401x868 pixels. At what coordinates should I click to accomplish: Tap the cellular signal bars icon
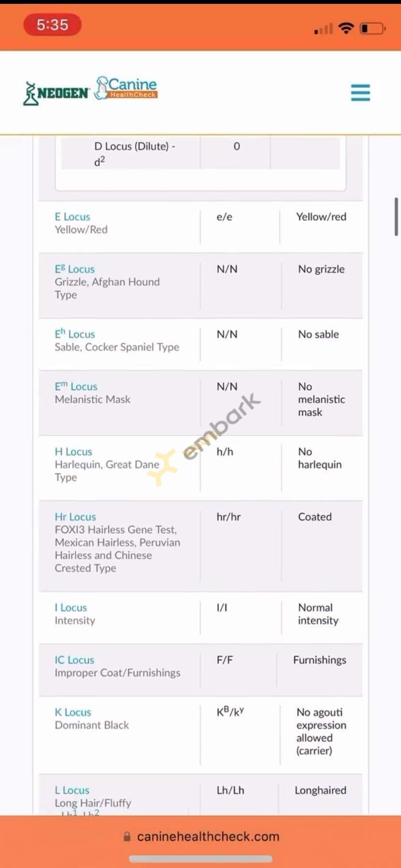[x=324, y=30]
